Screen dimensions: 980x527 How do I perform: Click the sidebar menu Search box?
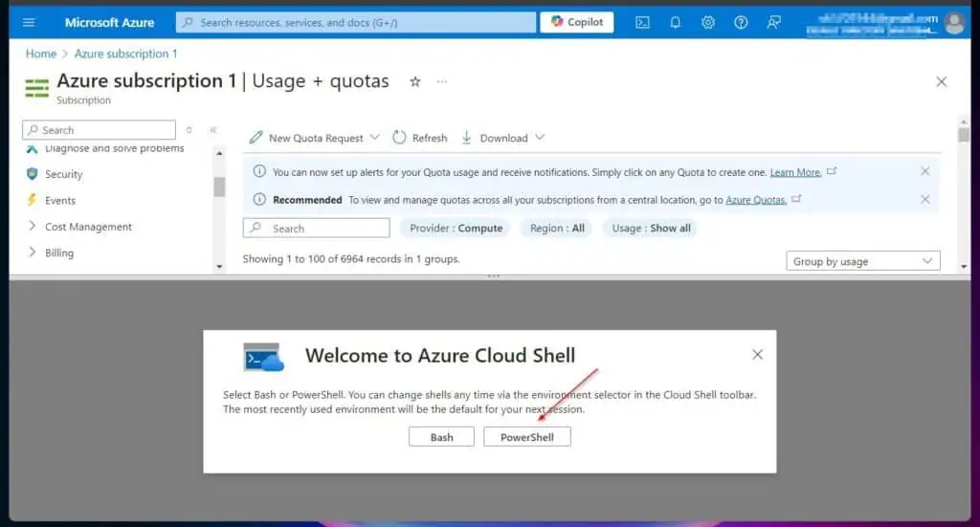click(99, 130)
